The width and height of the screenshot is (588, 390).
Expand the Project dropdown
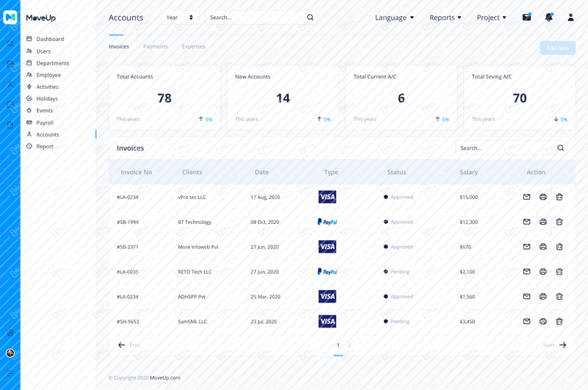point(491,18)
